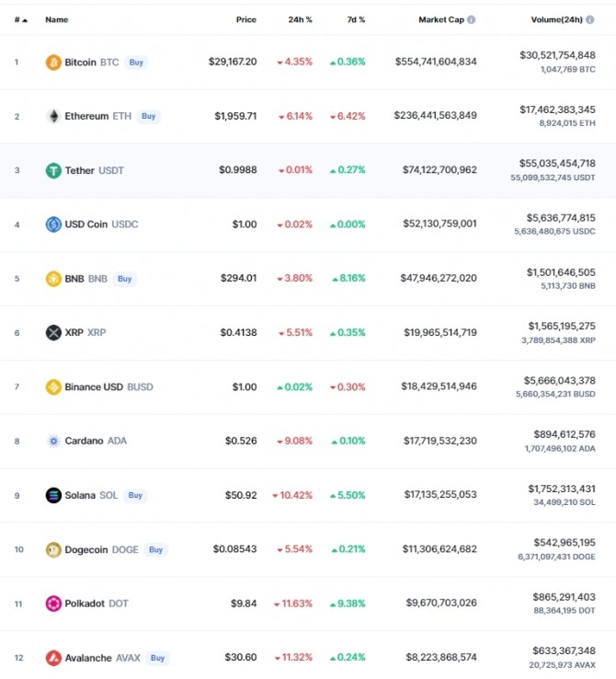Open the Volume(24h) info tooltip icon
Viewport: 616px width, 679px height.
[x=589, y=19]
